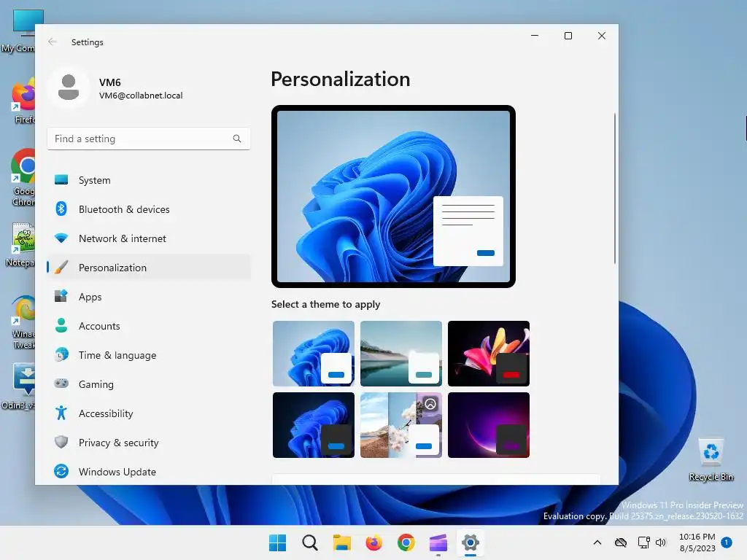747x560 pixels.
Task: Select the Odin3 desktop icon
Action: pyautogui.click(x=18, y=386)
